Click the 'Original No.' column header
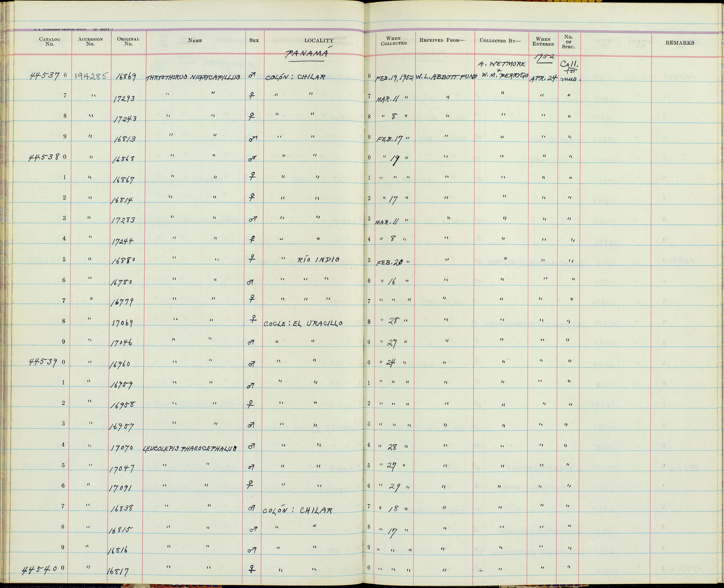The width and height of the screenshot is (724, 588). (x=128, y=41)
